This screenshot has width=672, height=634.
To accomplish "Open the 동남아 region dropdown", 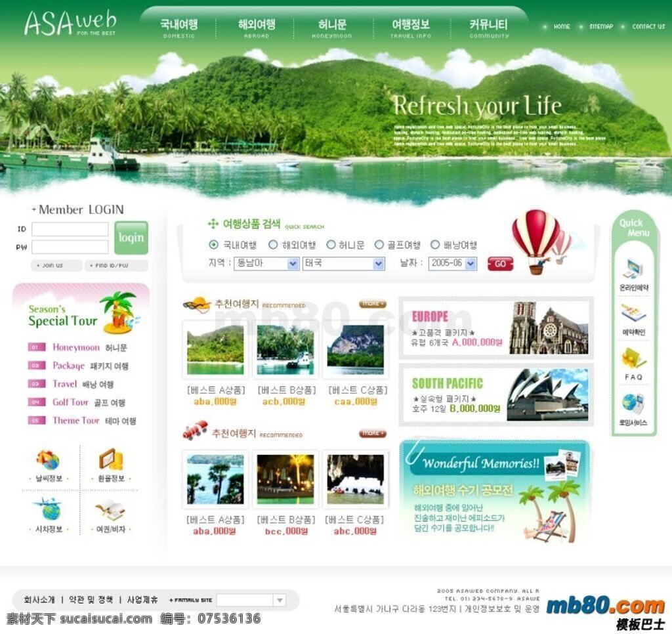I will tap(266, 263).
